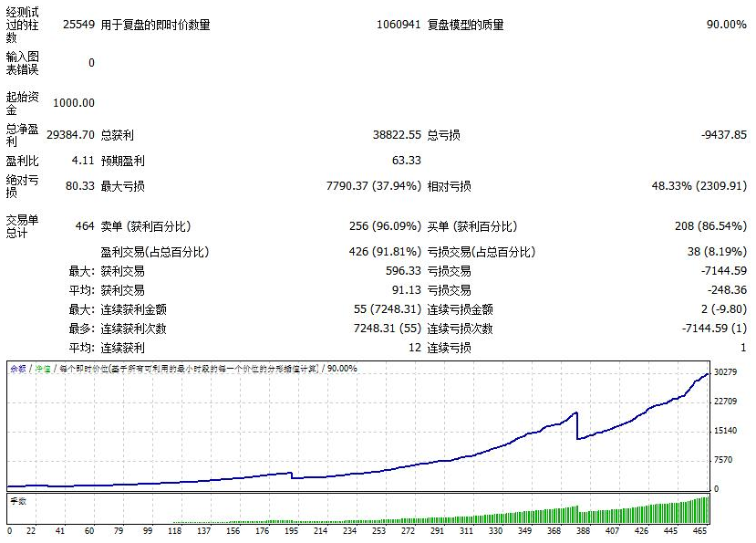Screen dimensions: 756x543
Task: Select the 总亏损 value -9437.85
Action: point(723,135)
